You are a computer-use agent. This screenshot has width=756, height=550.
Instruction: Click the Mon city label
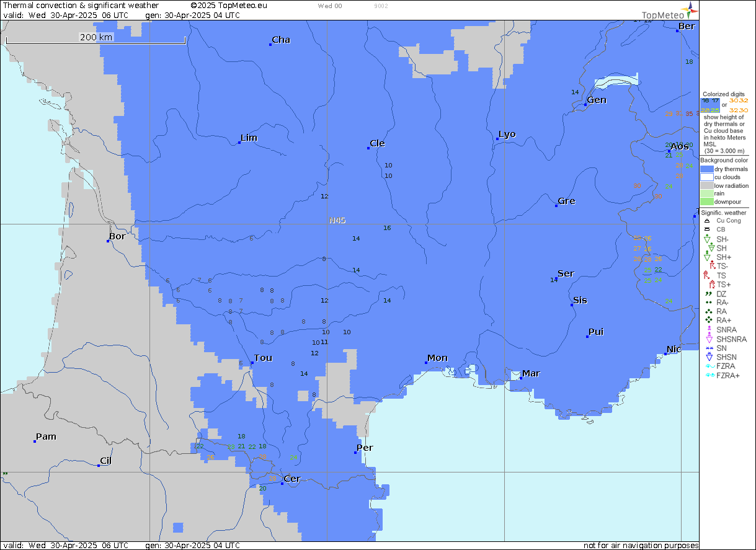point(437,358)
